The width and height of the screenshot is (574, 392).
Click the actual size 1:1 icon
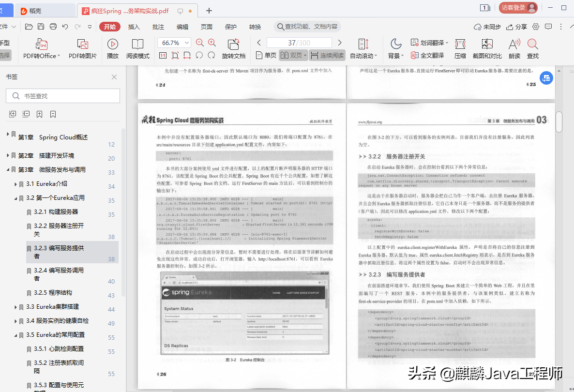click(163, 55)
